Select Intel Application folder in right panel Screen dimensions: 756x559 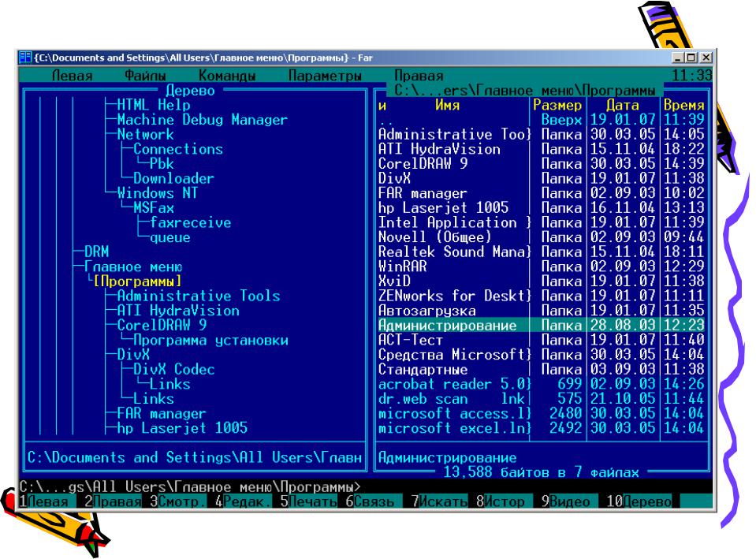542,223
